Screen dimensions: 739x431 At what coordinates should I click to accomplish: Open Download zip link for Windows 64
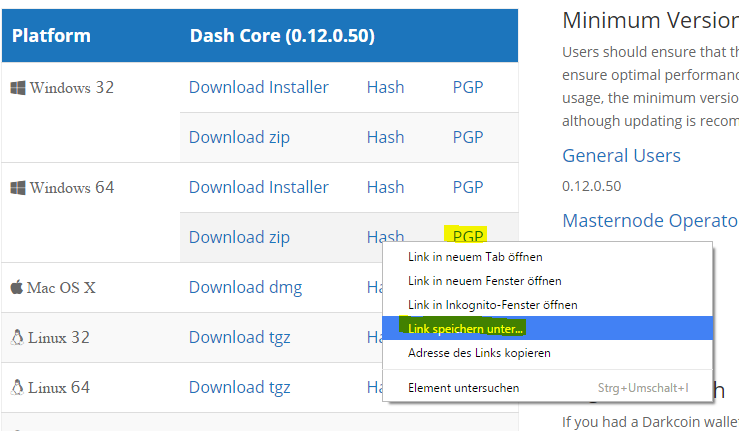click(x=239, y=237)
